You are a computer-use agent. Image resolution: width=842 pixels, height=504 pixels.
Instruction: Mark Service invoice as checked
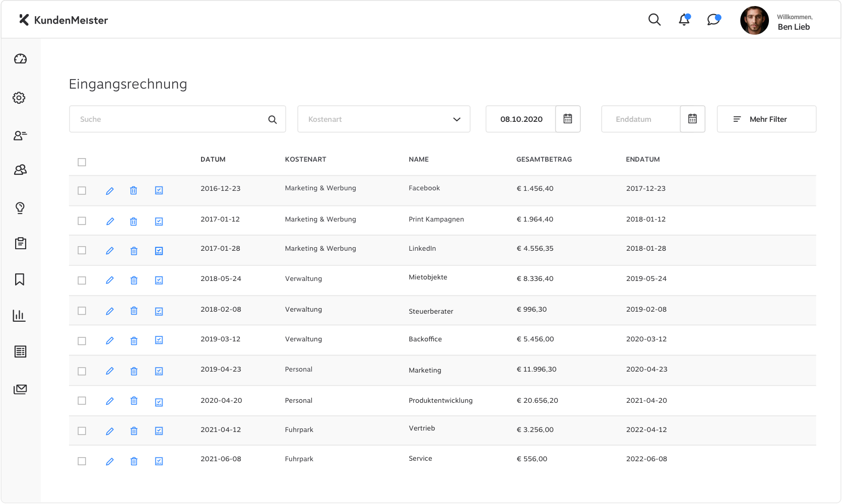[159, 461]
